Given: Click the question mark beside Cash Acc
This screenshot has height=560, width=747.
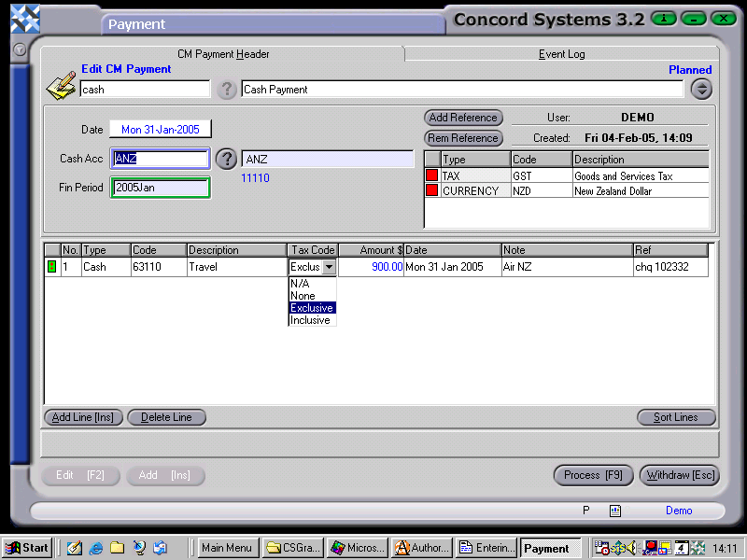Looking at the screenshot, I should [x=227, y=159].
